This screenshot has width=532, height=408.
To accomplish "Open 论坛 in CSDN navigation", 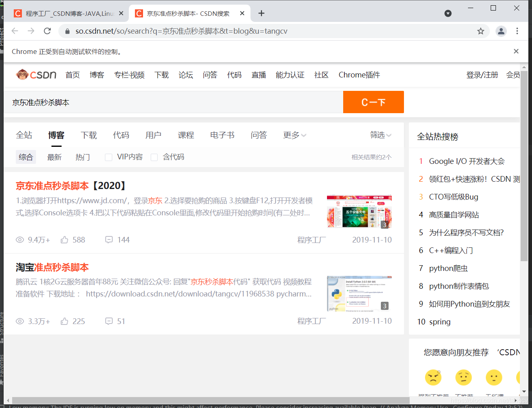I will [186, 75].
